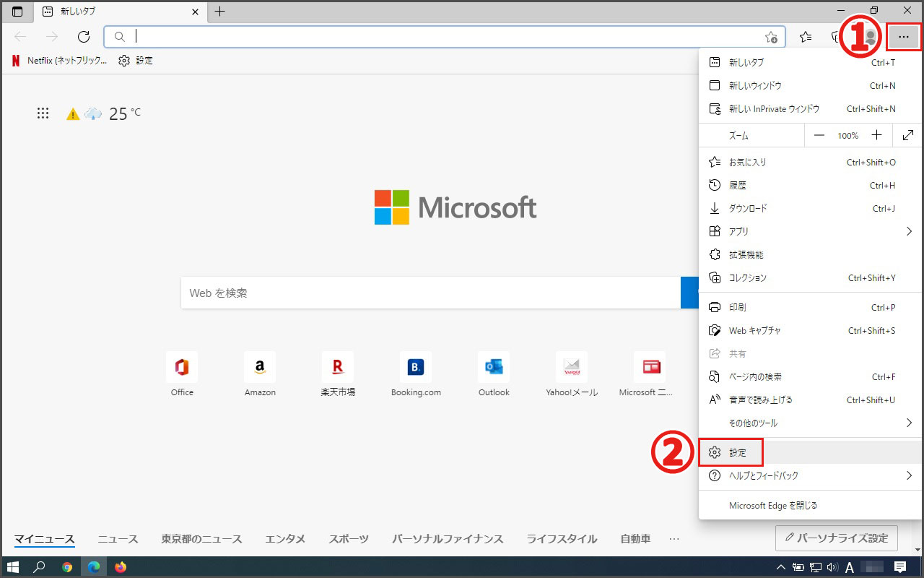Open 履歴 from the menu
The image size is (924, 578).
click(811, 186)
